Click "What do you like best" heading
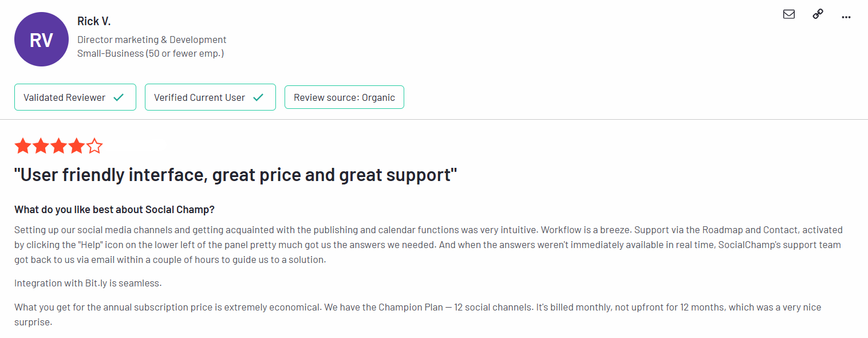Viewport: 868px width, 338px height. tap(115, 210)
